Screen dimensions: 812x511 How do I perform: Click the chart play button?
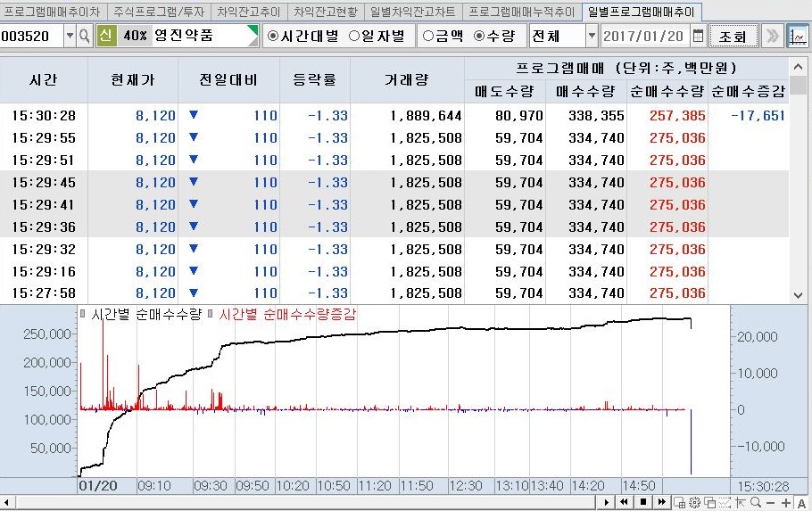point(606,502)
